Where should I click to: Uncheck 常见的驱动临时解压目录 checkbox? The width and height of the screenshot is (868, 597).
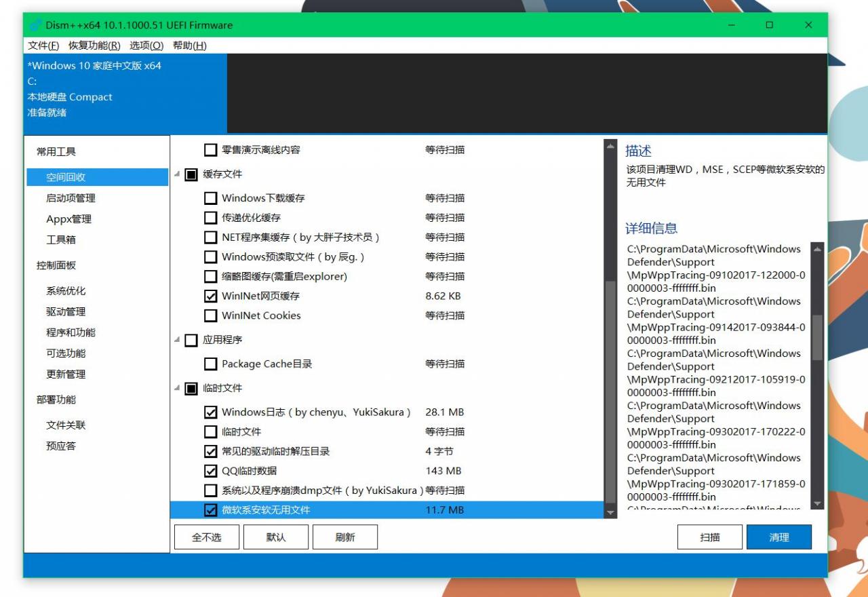(x=211, y=452)
